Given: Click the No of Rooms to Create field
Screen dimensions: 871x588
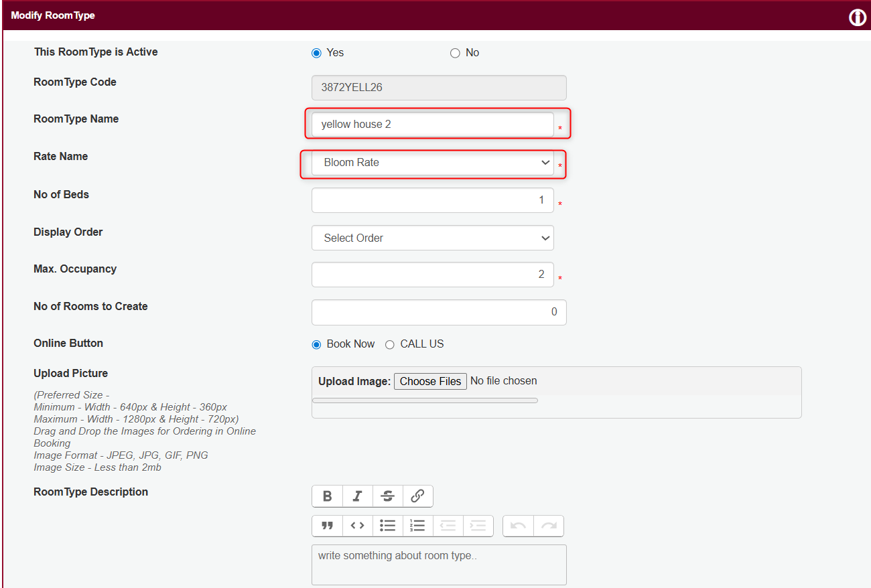Looking at the screenshot, I should click(x=439, y=312).
